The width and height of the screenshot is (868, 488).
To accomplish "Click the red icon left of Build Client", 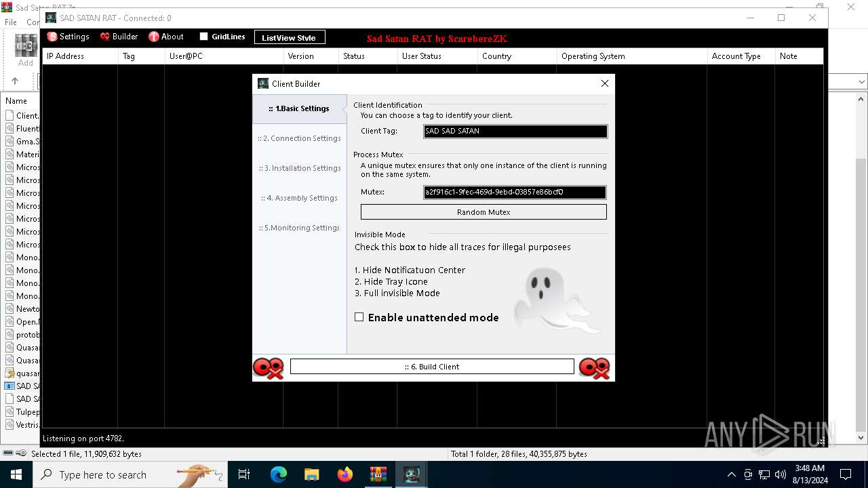I will pos(269,367).
